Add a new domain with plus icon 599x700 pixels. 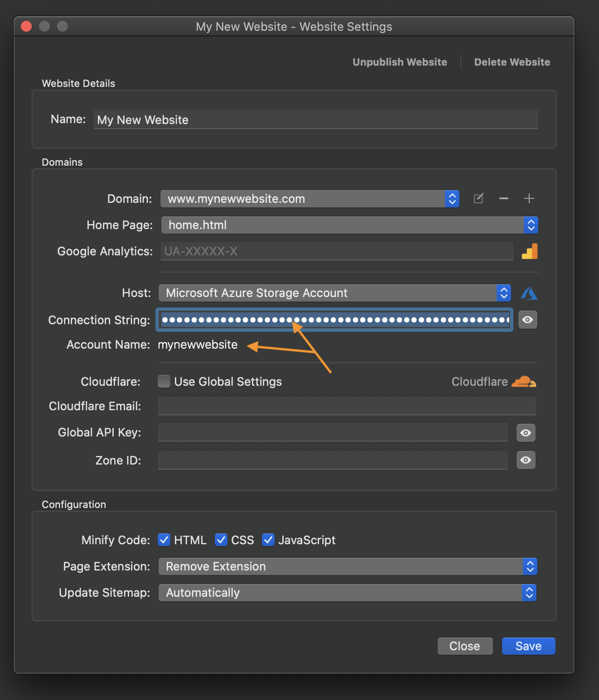tap(529, 198)
